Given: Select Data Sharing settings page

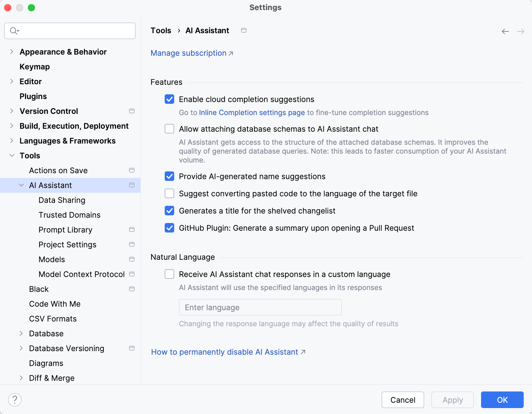Looking at the screenshot, I should 62,200.
